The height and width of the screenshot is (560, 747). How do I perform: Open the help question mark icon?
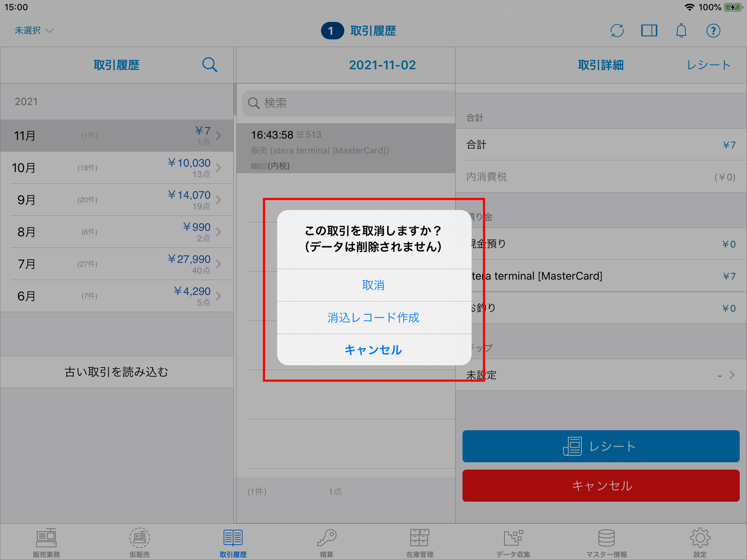(713, 31)
